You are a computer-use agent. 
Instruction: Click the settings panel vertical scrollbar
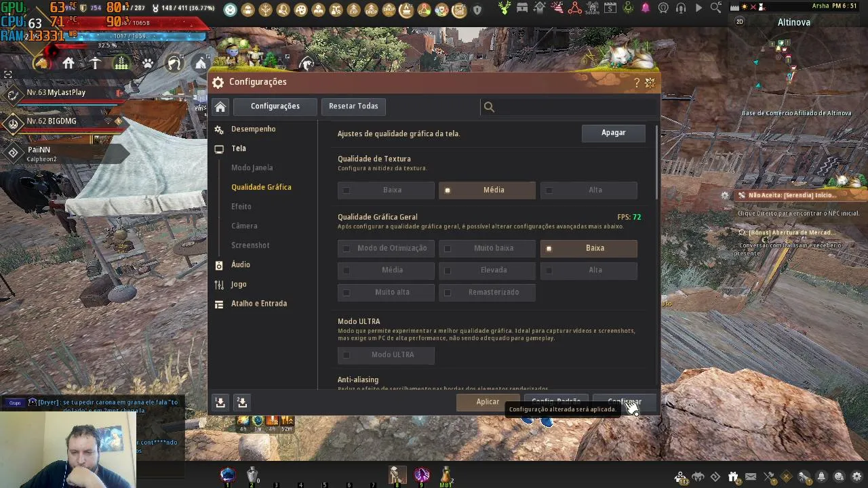[x=657, y=163]
